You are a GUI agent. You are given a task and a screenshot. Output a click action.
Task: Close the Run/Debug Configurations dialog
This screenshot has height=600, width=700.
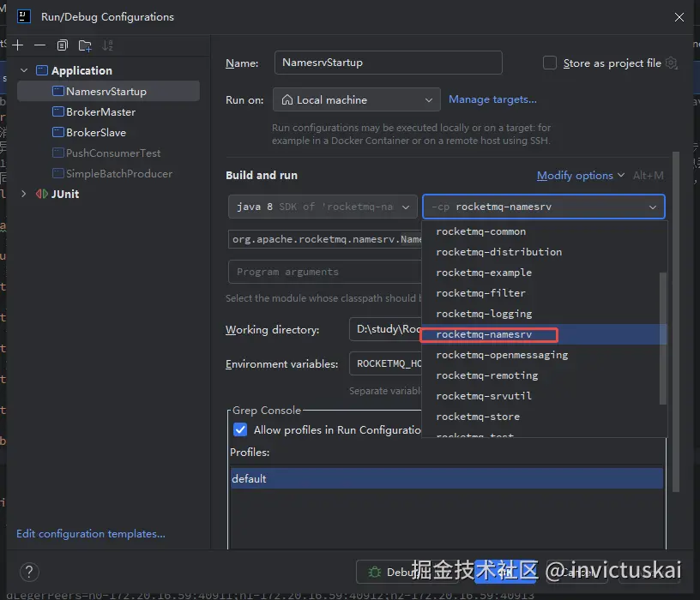pos(679,17)
